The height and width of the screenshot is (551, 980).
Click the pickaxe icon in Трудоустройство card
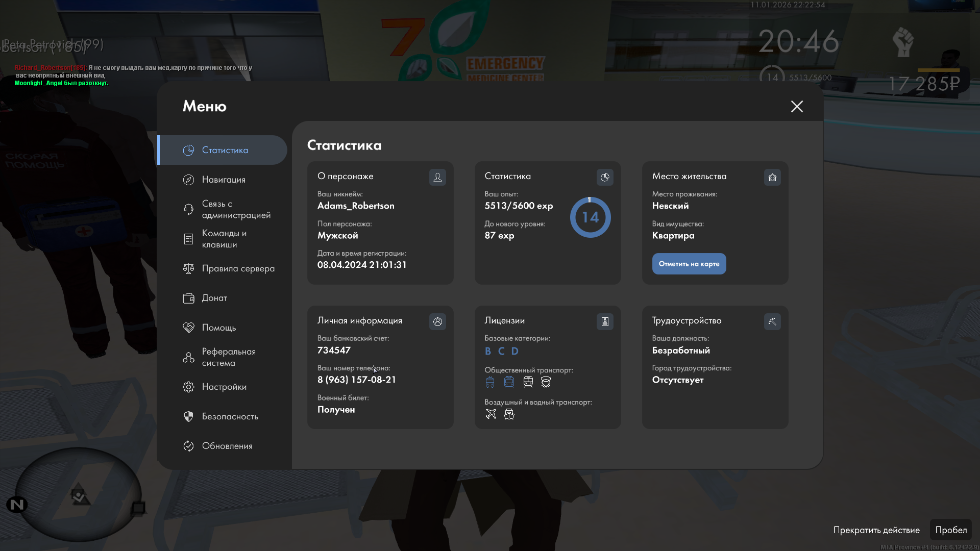(772, 322)
